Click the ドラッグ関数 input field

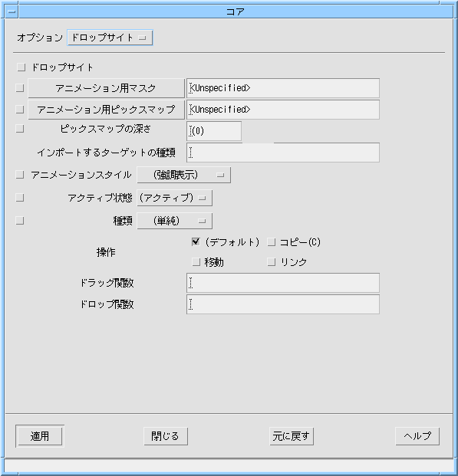tap(283, 283)
